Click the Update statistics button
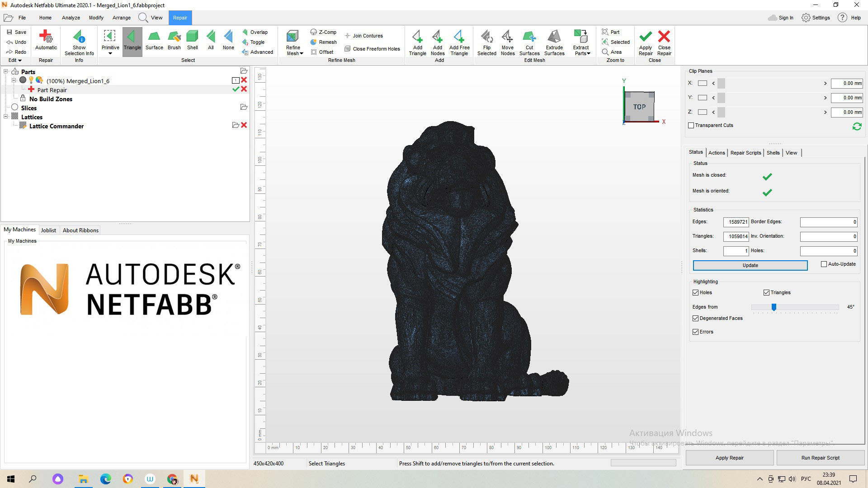This screenshot has width=868, height=488. tap(750, 265)
